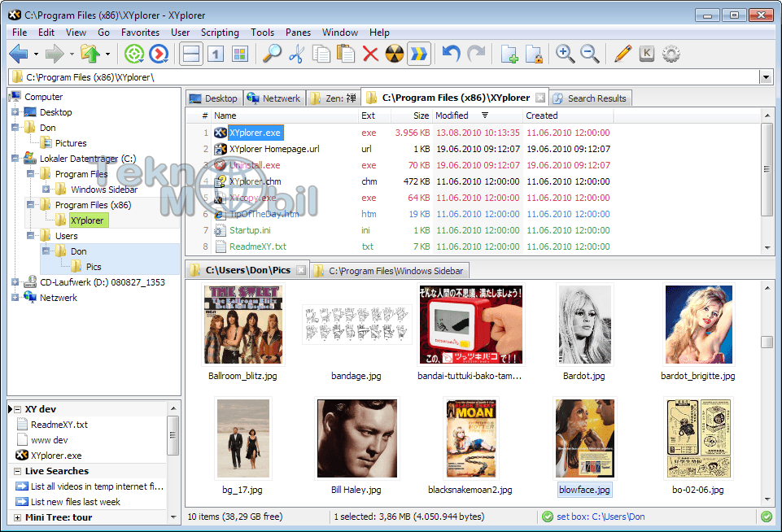This screenshot has height=532, width=782.
Task: Click the bardot_brigitte.jpg thumbnail
Action: tap(698, 324)
